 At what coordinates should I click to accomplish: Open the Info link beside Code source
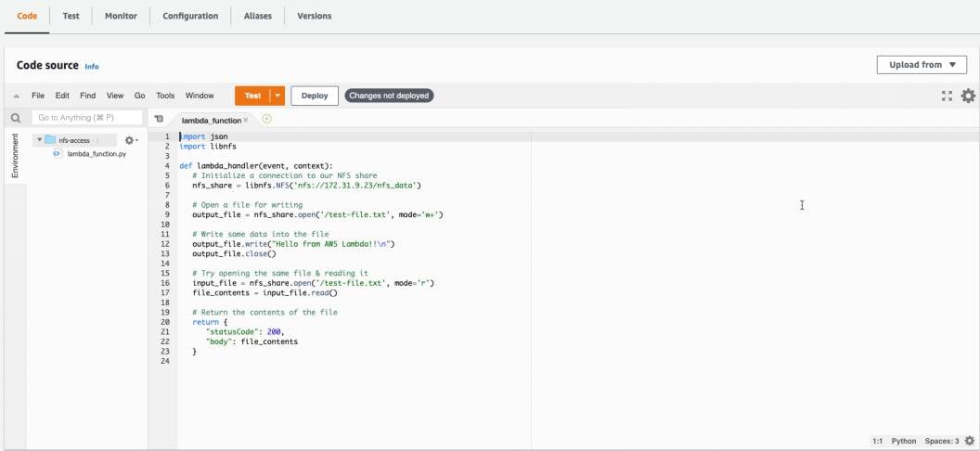tap(92, 67)
